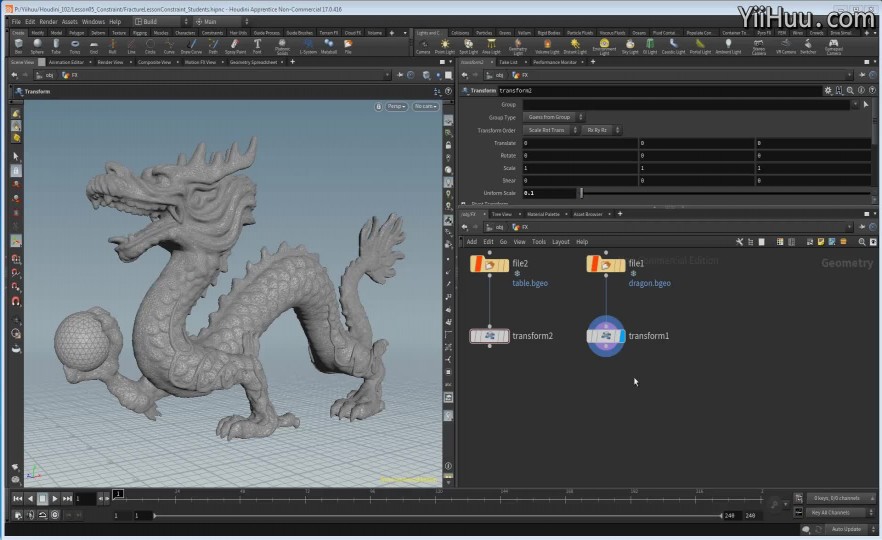
Task: Open the Main radial menu dropdown
Action: tap(222, 21)
